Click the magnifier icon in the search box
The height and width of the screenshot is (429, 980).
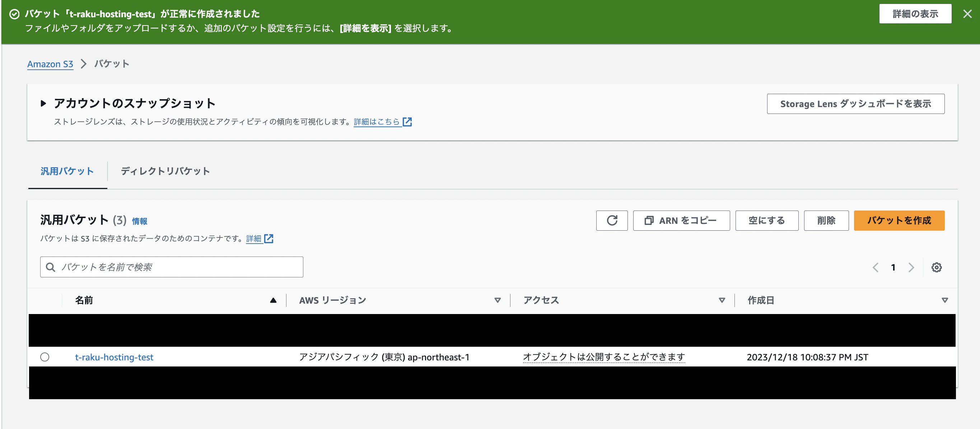[x=50, y=267]
